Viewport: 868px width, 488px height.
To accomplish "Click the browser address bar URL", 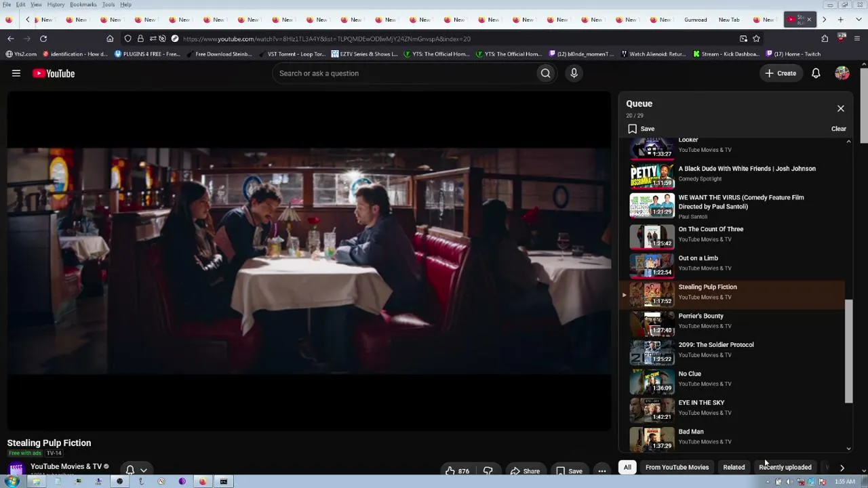I will point(327,39).
